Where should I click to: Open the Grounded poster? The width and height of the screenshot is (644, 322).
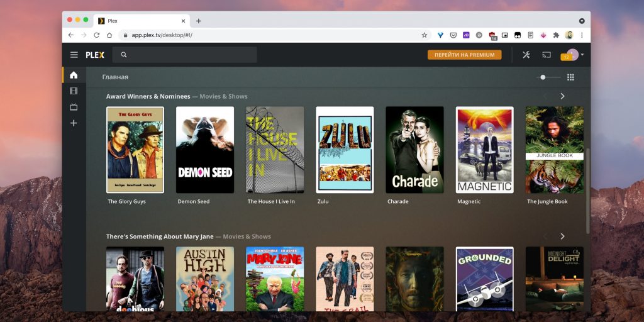click(485, 279)
